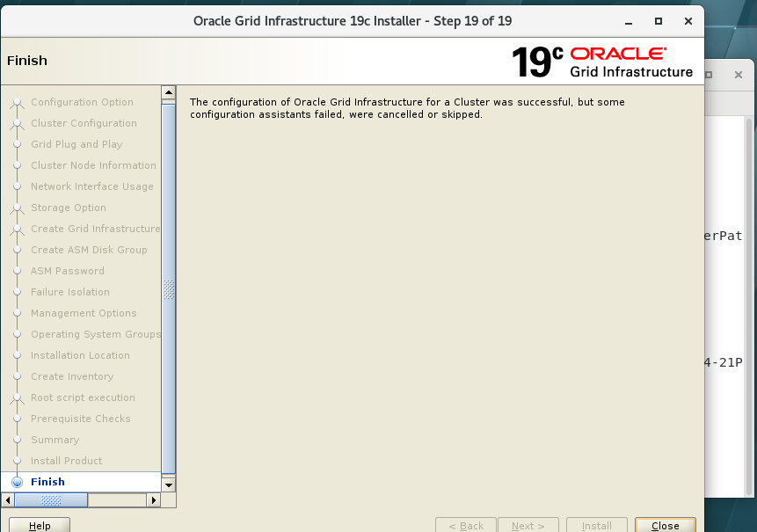The width and height of the screenshot is (757, 532).
Task: Select the Network Interface Usage step
Action: pos(92,186)
